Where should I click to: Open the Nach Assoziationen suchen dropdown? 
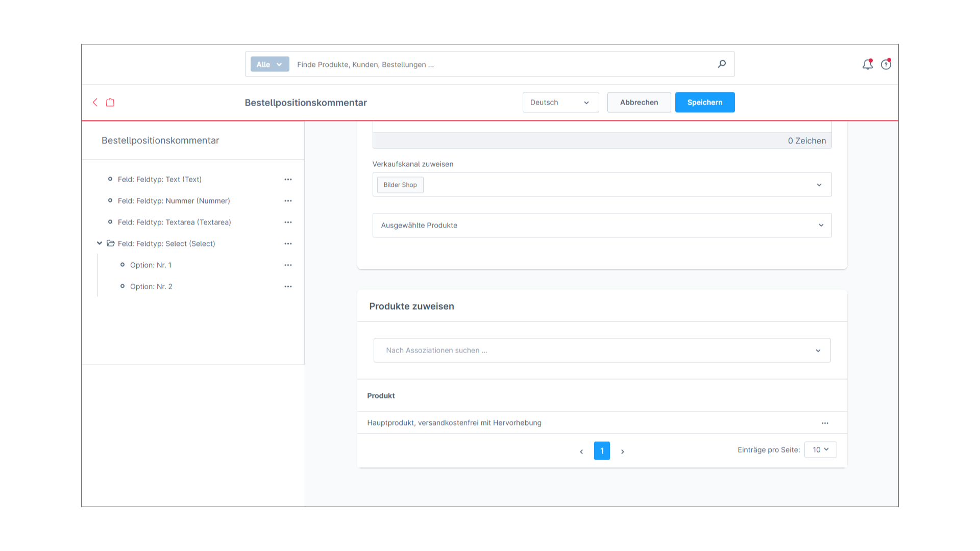coord(602,350)
